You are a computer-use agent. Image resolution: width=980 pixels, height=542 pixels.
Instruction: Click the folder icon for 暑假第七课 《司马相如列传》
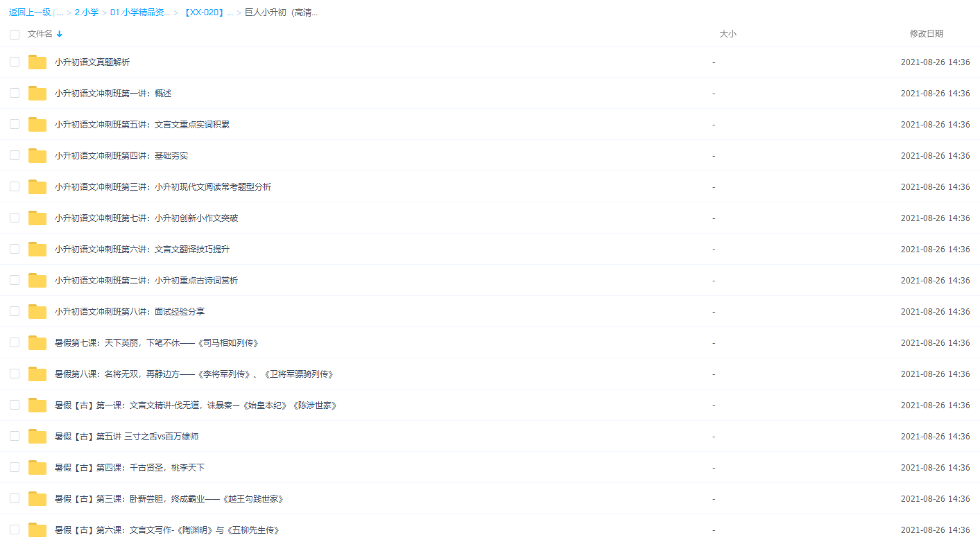pyautogui.click(x=37, y=342)
